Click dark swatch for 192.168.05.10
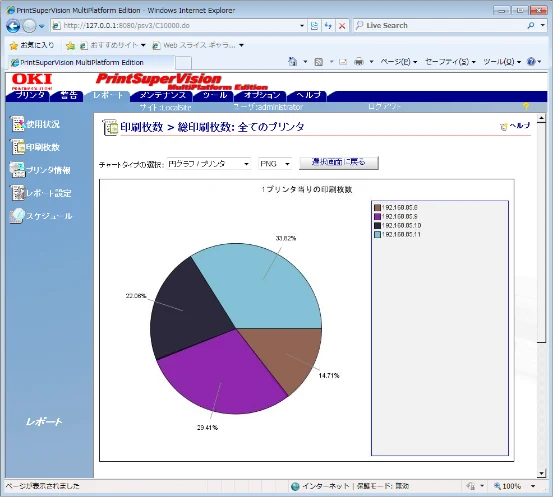The height and width of the screenshot is (497, 553). [377, 226]
